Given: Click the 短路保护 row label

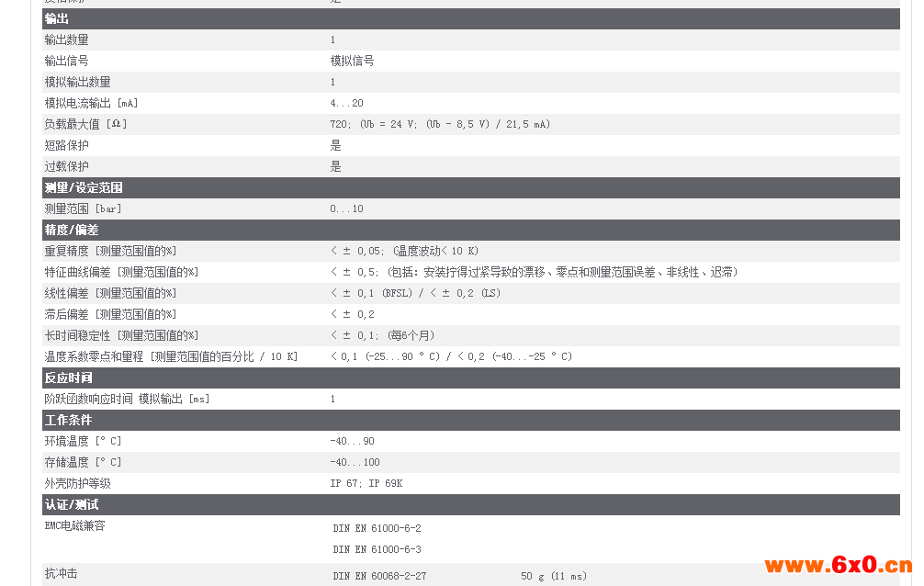Looking at the screenshot, I should 67,145.
